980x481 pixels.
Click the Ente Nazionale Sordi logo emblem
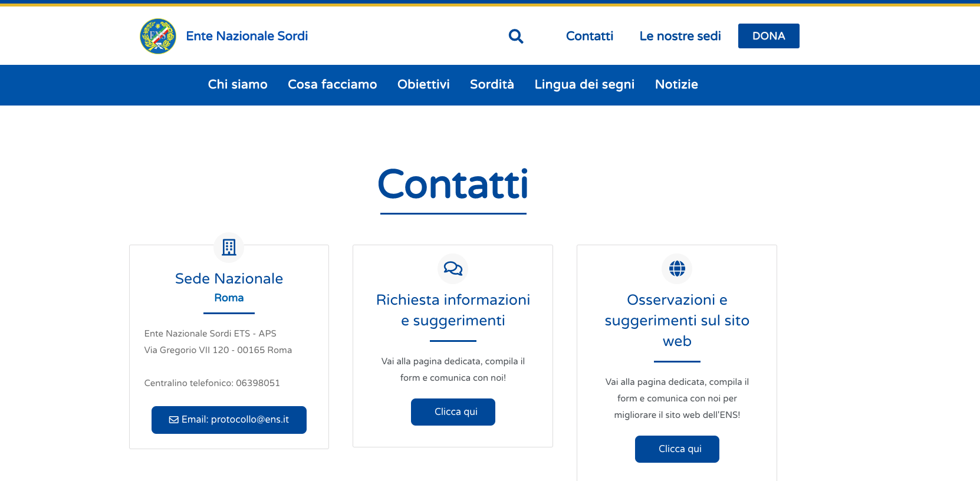click(158, 36)
